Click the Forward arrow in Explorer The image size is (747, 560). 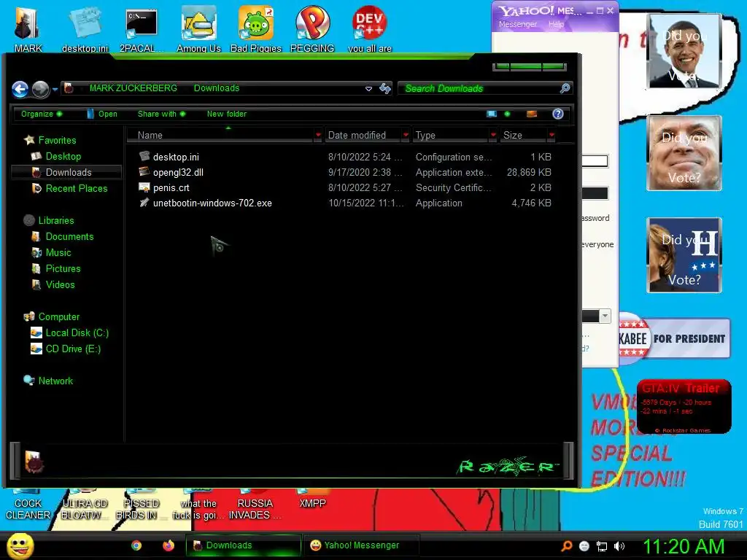click(x=41, y=89)
